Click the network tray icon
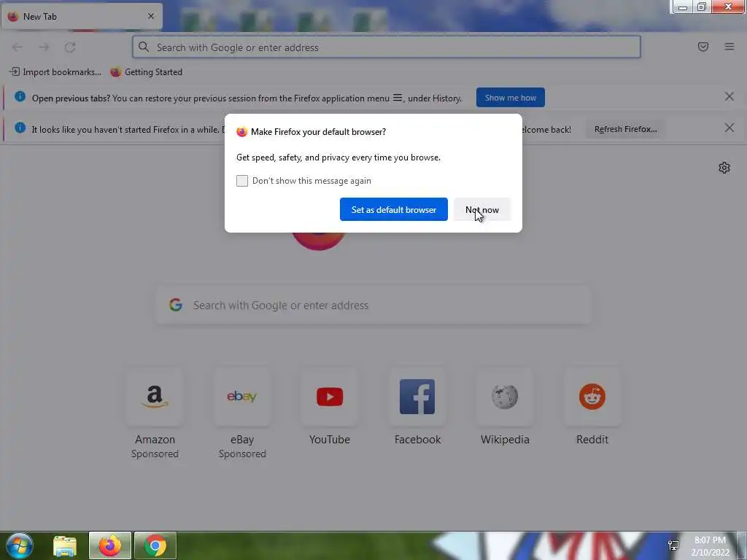Viewport: 747px width, 560px height. pos(673,545)
